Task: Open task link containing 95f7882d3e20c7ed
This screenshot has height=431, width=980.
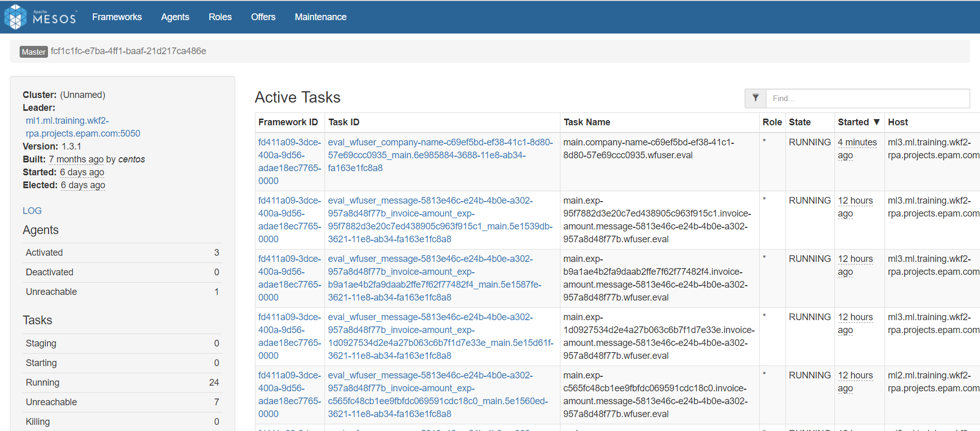Action: pos(440,220)
